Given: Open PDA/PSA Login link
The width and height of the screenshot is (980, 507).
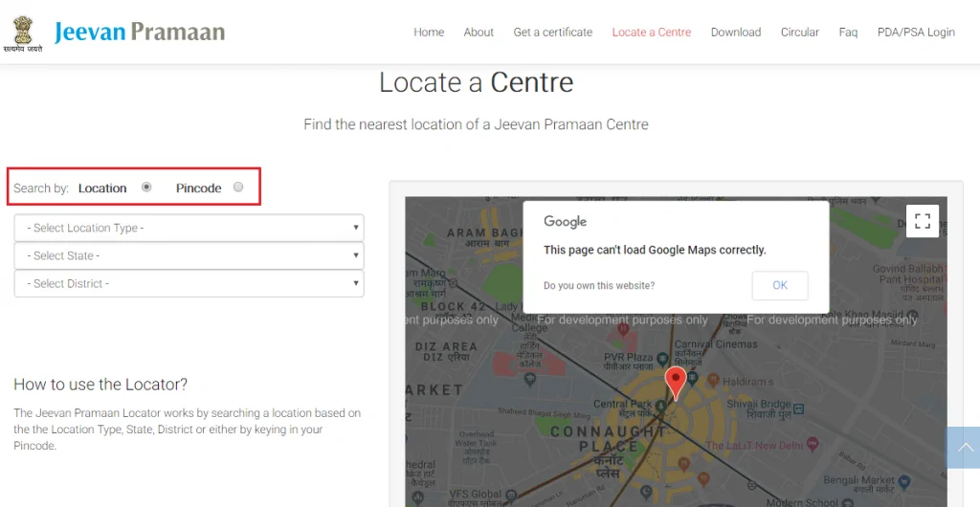Looking at the screenshot, I should (x=916, y=33).
